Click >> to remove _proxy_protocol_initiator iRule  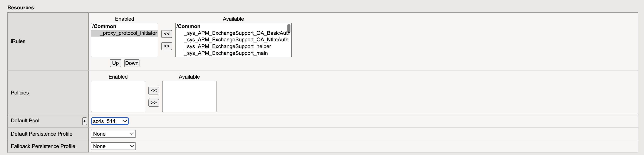[x=166, y=46]
